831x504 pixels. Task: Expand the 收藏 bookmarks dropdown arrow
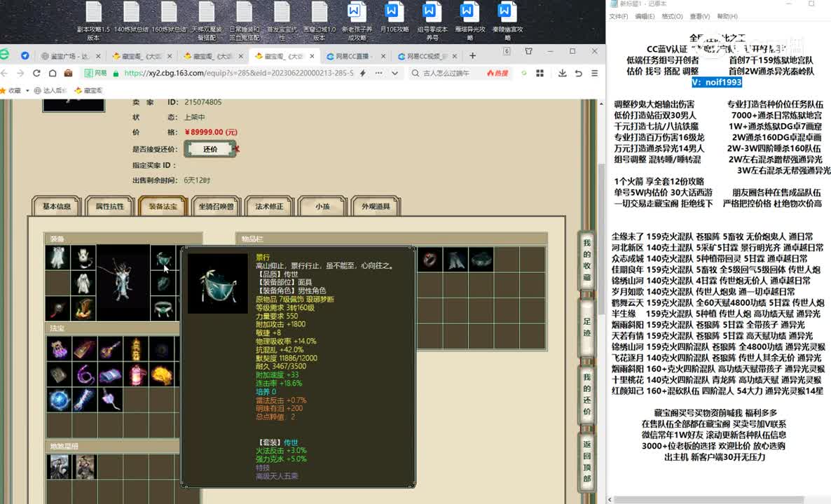(x=27, y=90)
